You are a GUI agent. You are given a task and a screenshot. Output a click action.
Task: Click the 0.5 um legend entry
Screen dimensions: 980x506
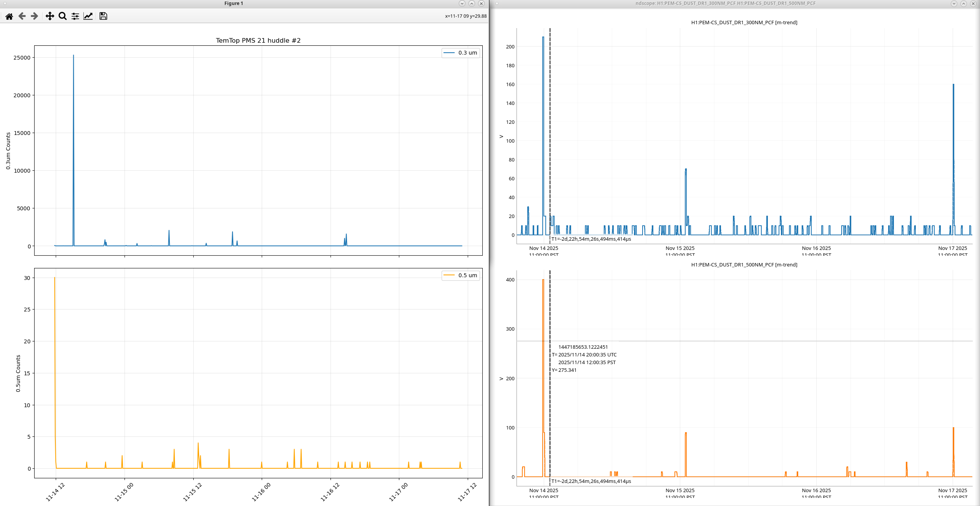(x=467, y=275)
